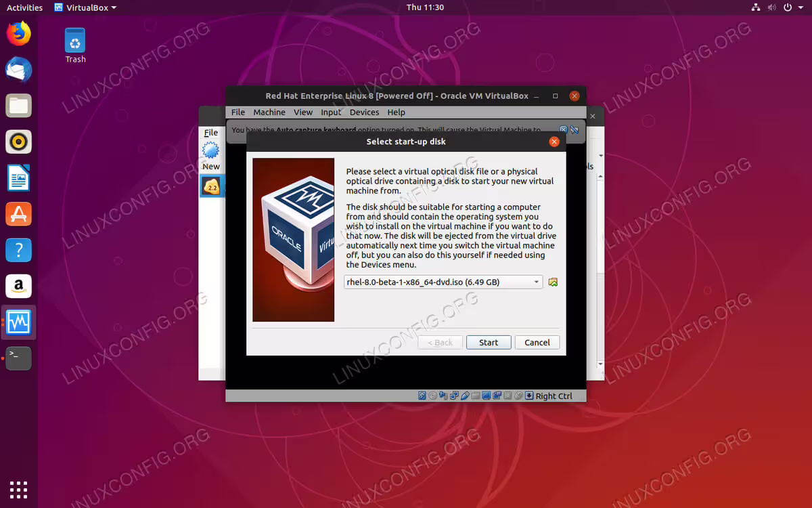Open Terminal from the dock
Viewport: 812px width, 508px height.
[x=19, y=358]
